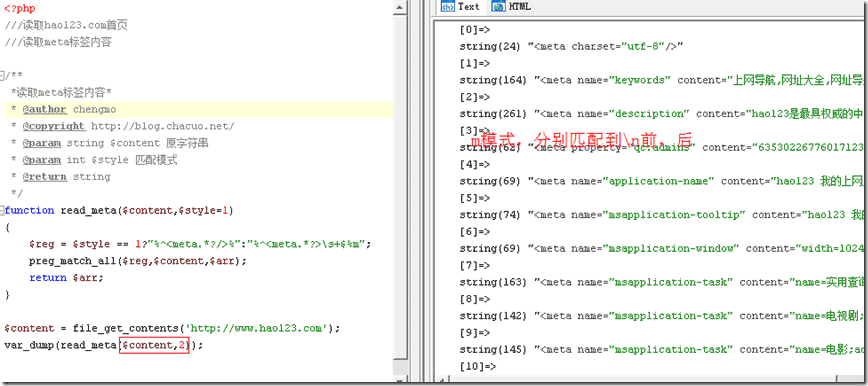Image resolution: width=868 pixels, height=386 pixels.
Task: Click the return $arr statement
Action: tap(66, 278)
